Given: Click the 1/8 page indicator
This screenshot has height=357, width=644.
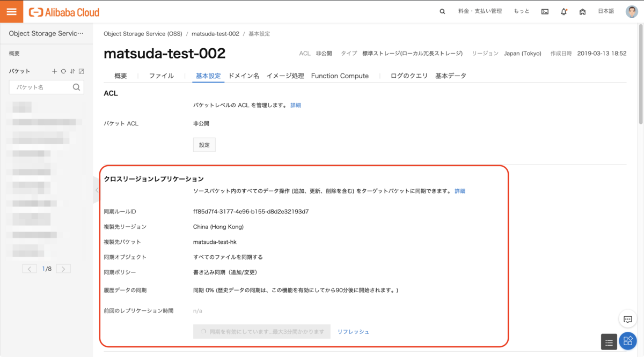Looking at the screenshot, I should coord(47,269).
